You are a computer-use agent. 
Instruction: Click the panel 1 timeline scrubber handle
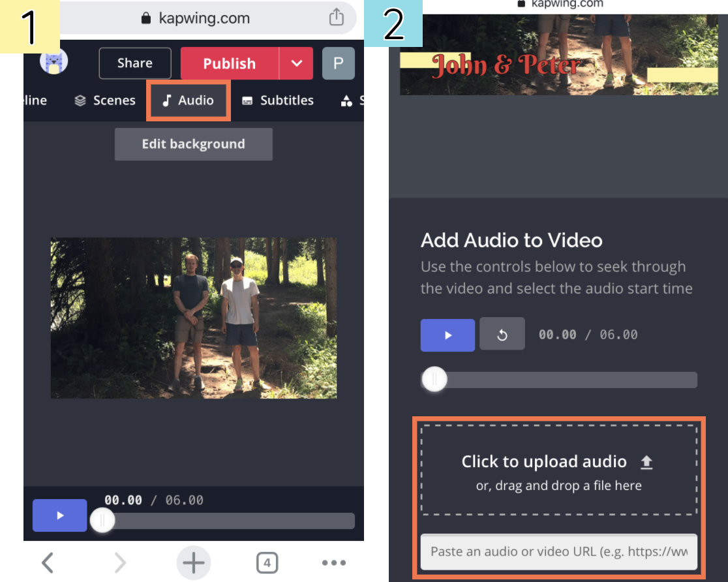coord(102,521)
